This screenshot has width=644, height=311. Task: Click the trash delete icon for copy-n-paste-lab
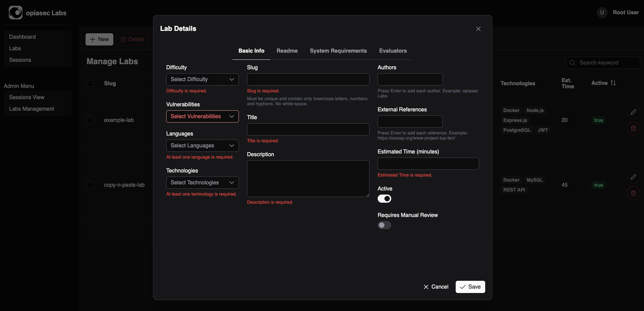pyautogui.click(x=633, y=193)
